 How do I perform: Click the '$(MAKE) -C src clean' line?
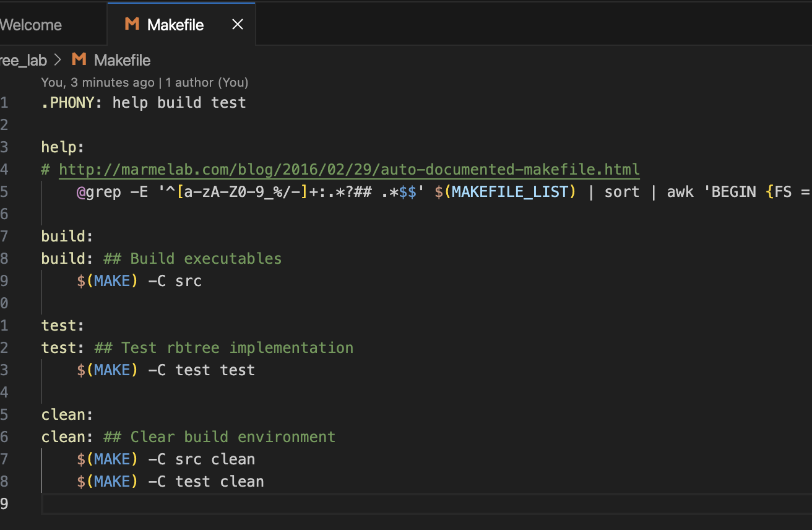pos(166,459)
